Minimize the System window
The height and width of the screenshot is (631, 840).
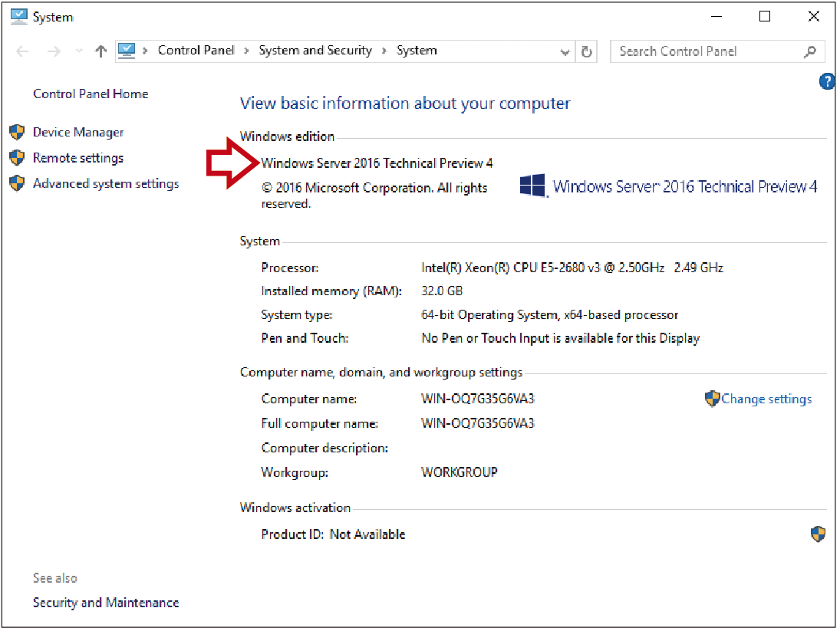point(716,17)
